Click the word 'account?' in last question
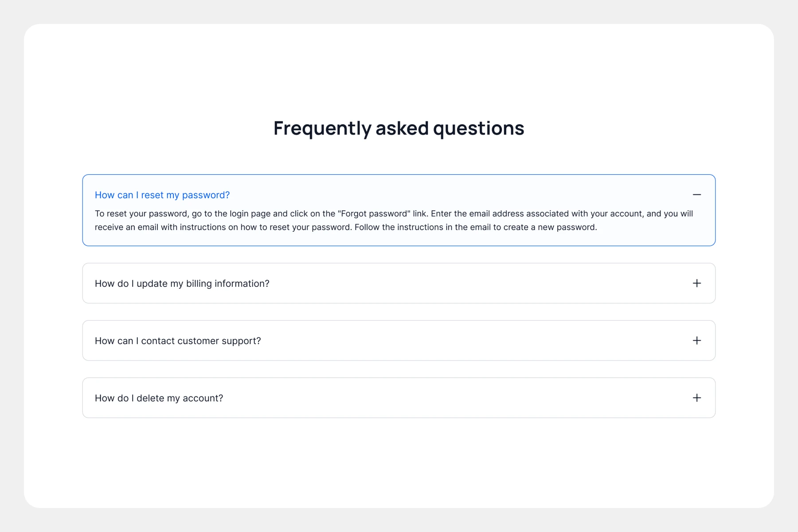Viewport: 798px width, 532px height. (203, 398)
